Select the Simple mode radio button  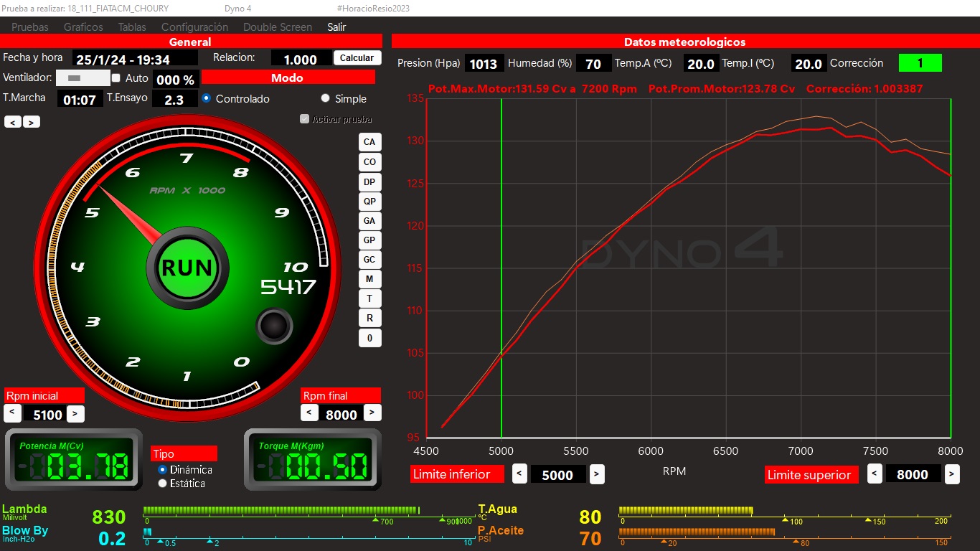(x=326, y=99)
